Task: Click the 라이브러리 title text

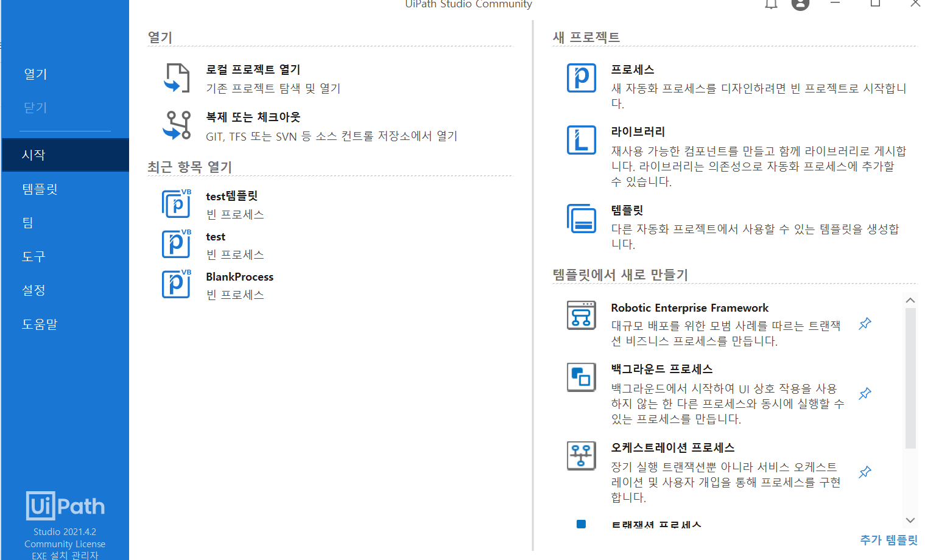Action: pyautogui.click(x=638, y=131)
